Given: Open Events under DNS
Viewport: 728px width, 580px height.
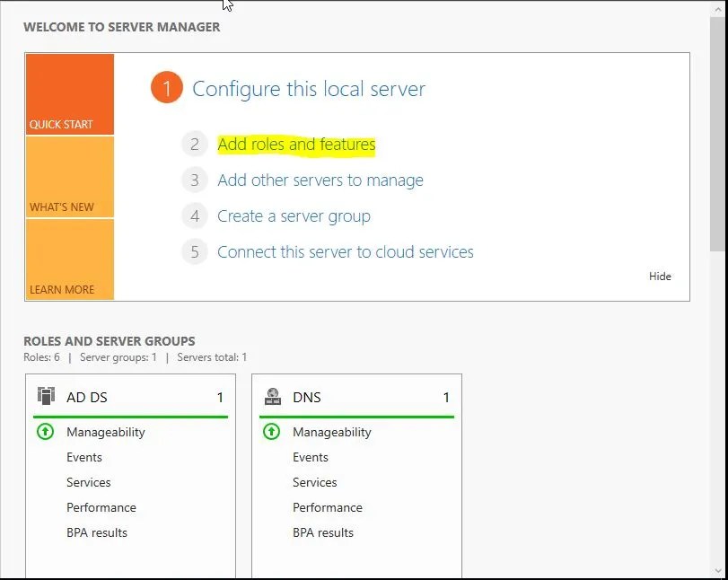Looking at the screenshot, I should tap(311, 457).
